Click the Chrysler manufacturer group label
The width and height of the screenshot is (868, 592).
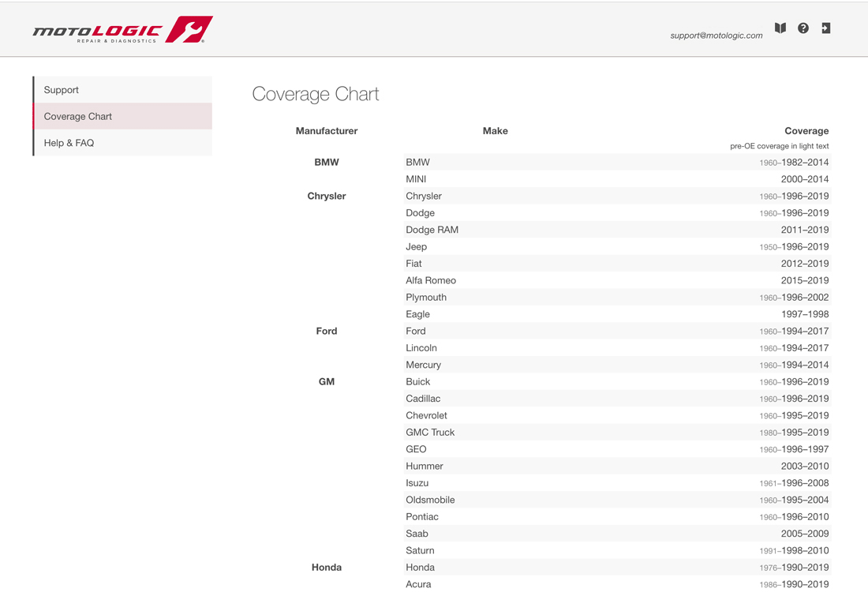[x=326, y=196]
